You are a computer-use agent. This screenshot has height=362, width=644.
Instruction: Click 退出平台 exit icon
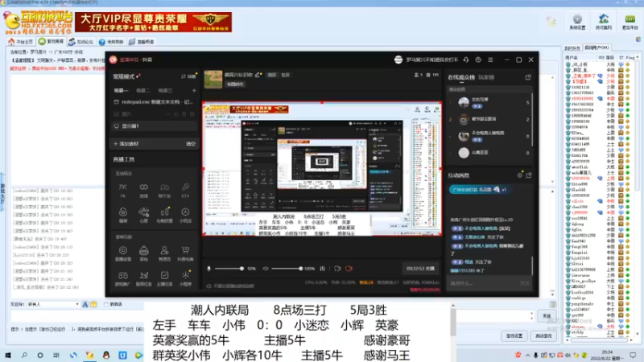(x=630, y=23)
